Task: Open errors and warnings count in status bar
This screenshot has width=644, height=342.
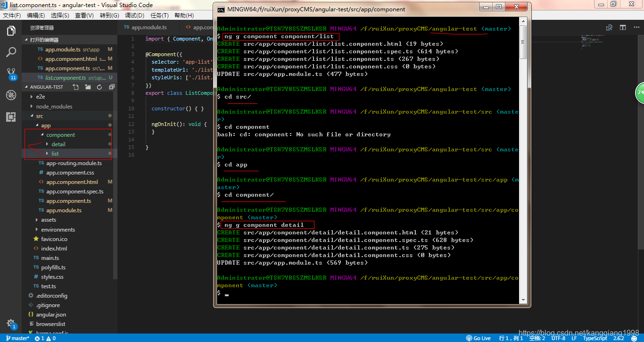Action: point(45,338)
